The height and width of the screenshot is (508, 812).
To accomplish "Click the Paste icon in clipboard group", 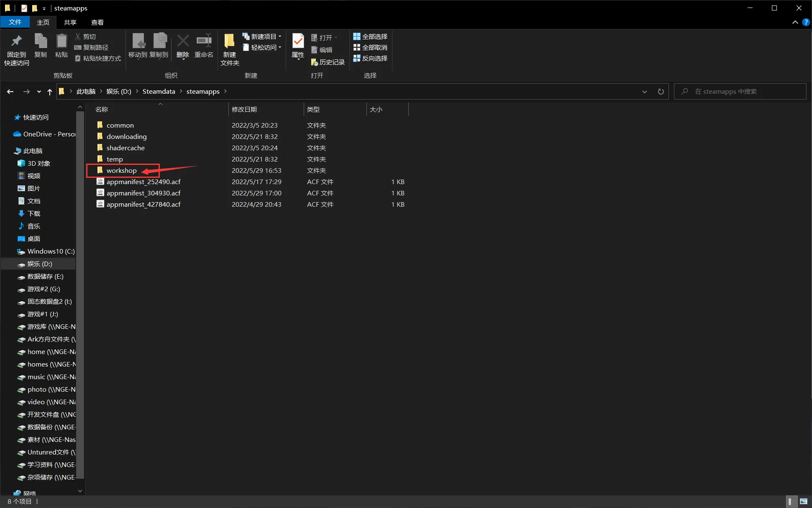I will click(x=61, y=46).
